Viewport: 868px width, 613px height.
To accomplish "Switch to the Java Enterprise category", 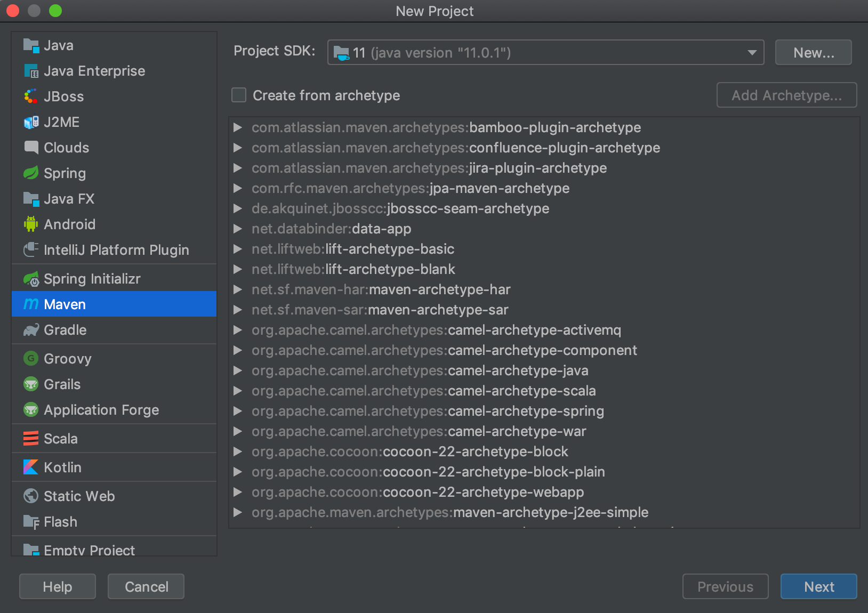I will click(94, 70).
